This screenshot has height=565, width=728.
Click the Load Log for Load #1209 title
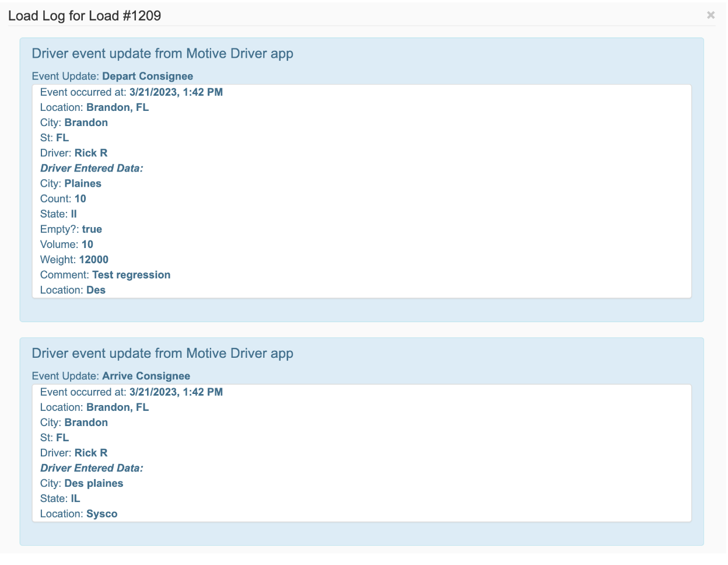[x=85, y=16]
